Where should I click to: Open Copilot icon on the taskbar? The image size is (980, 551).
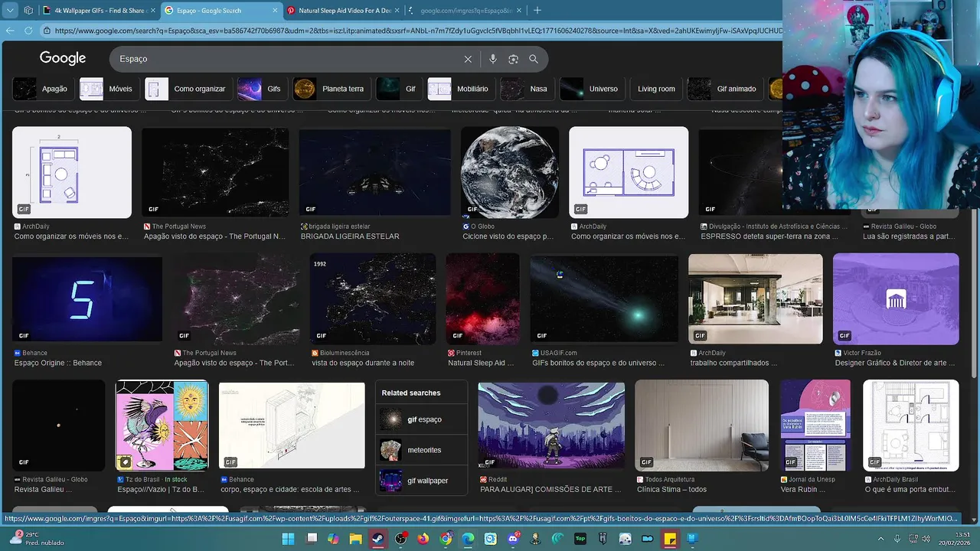[x=333, y=539]
